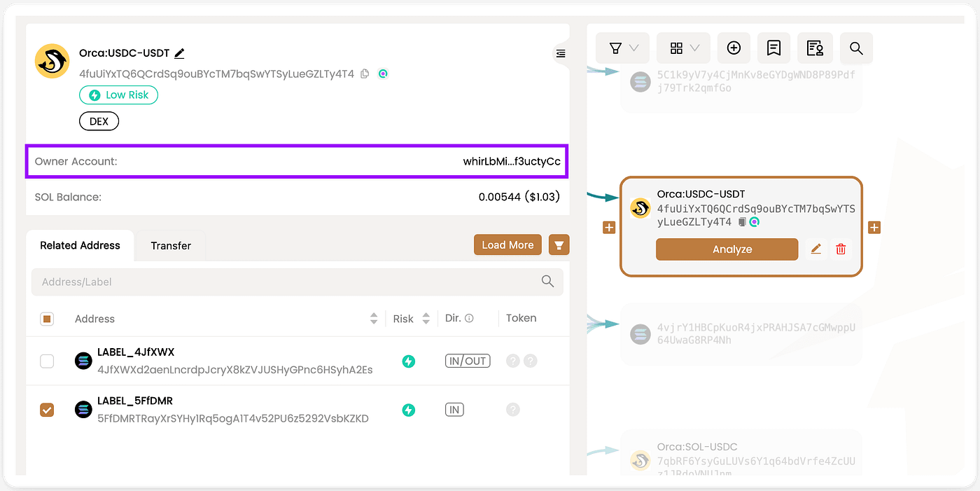980x491 pixels.
Task: Click the Token column header
Action: click(521, 318)
